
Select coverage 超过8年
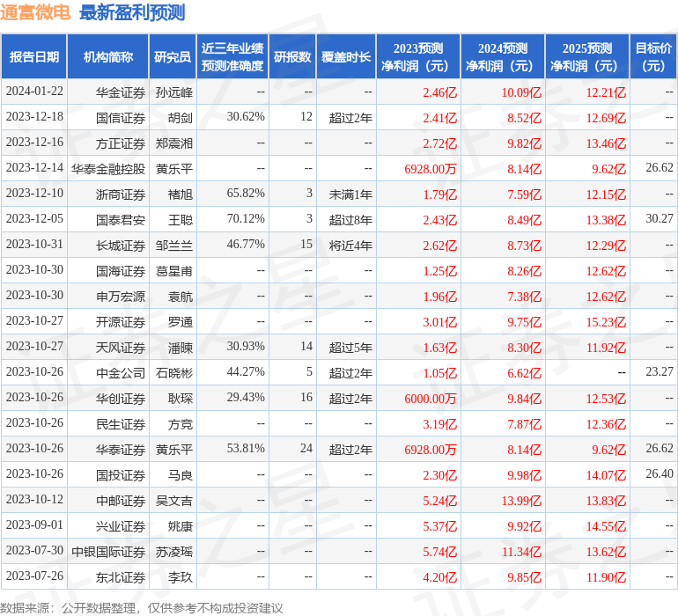tap(350, 220)
